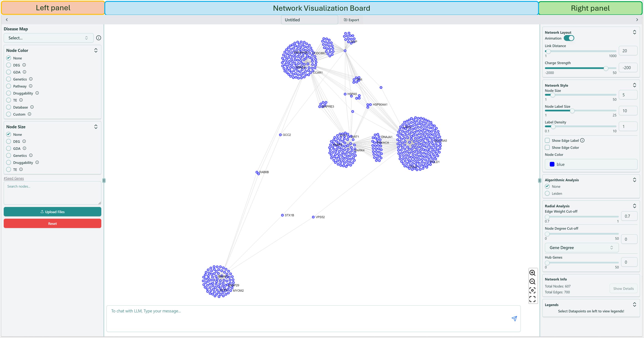Open the info tooltip beside Disease Map selector
This screenshot has height=338, width=644.
(99, 38)
